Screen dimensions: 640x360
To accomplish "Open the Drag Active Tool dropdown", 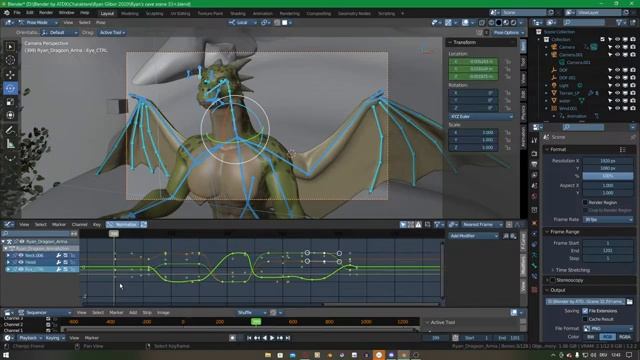I will (112, 33).
